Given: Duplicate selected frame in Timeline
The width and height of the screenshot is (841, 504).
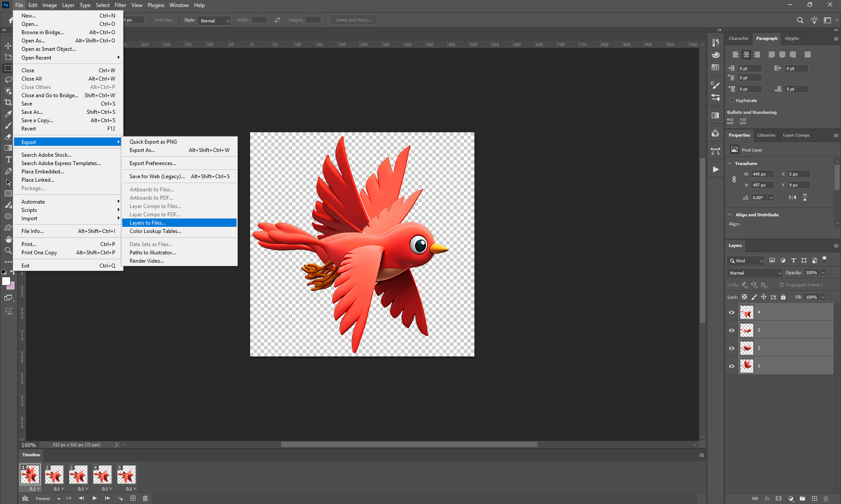Looking at the screenshot, I should 133,498.
